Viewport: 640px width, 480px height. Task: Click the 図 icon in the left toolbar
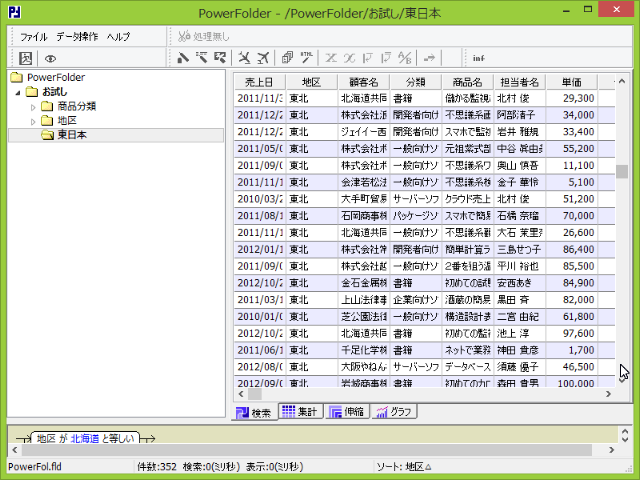click(25, 58)
